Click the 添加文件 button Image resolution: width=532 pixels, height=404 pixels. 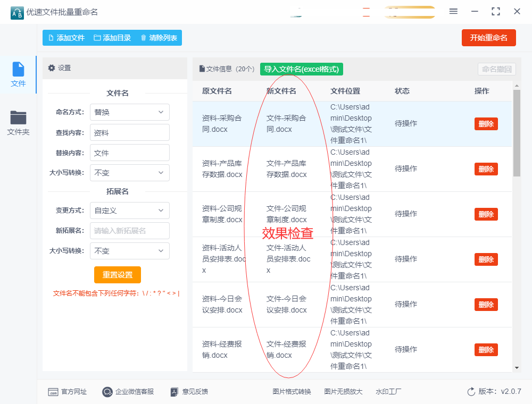66,38
